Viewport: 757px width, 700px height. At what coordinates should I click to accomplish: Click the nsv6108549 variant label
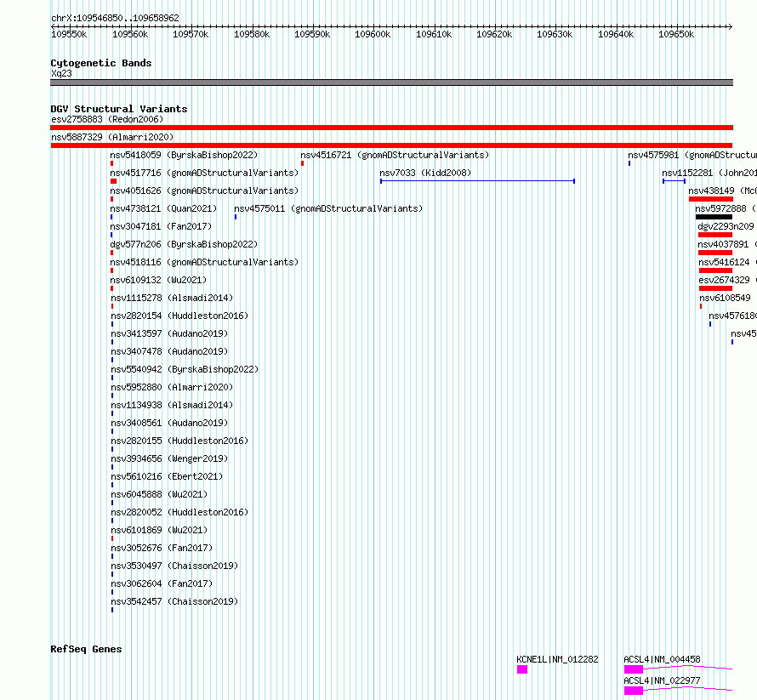[x=726, y=298]
